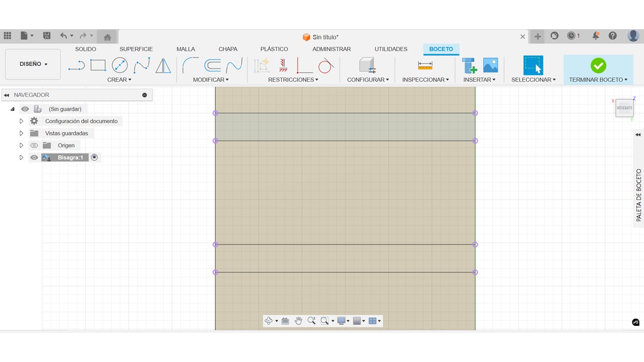Image resolution: width=644 pixels, height=362 pixels.
Task: Expand the Vistas guardadas folder
Action: (21, 133)
